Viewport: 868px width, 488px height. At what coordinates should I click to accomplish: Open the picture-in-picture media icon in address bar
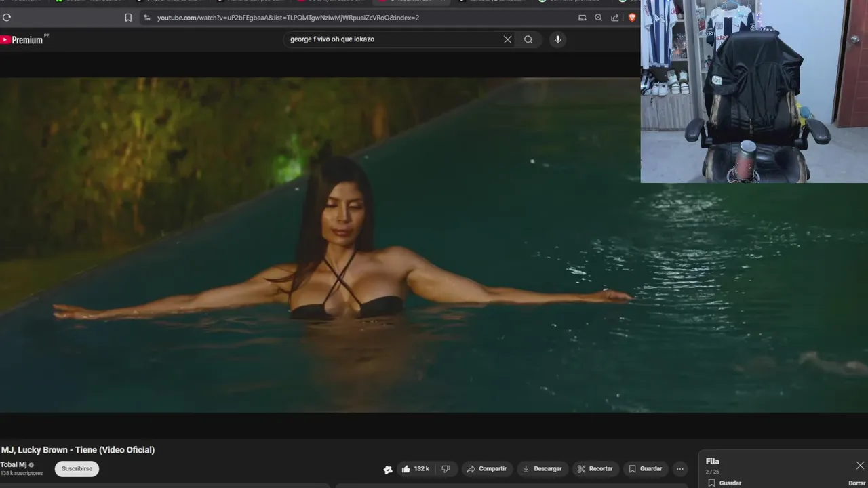(582, 18)
